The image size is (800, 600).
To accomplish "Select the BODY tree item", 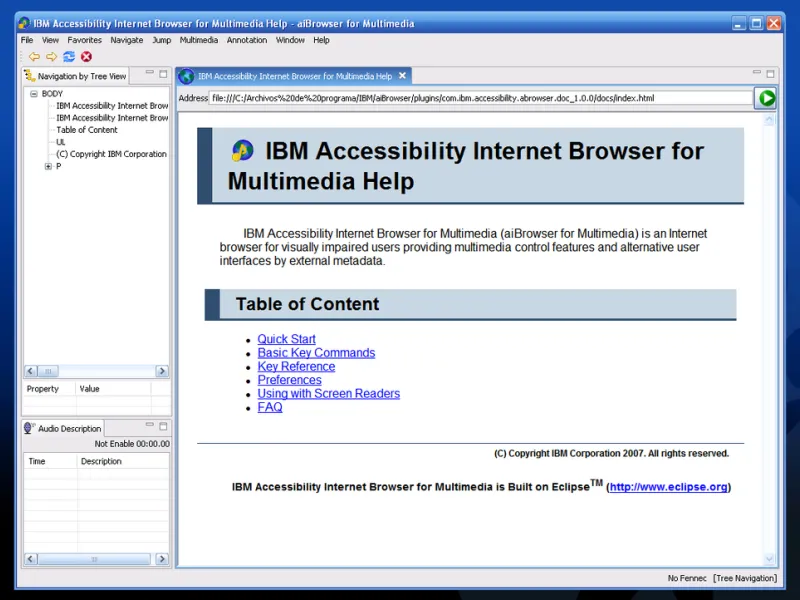I will tap(52, 94).
